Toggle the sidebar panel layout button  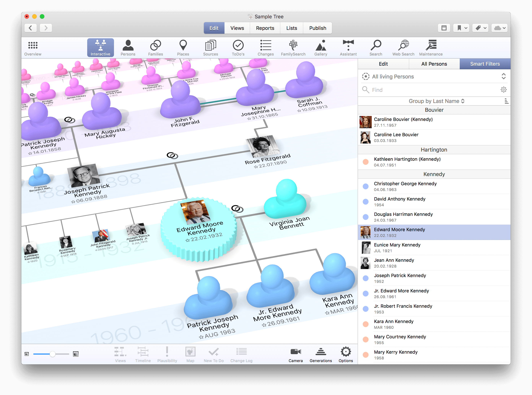[x=444, y=28]
